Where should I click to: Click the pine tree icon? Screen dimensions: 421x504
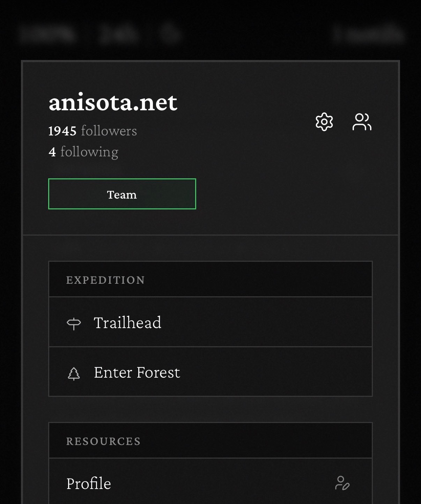[74, 373]
